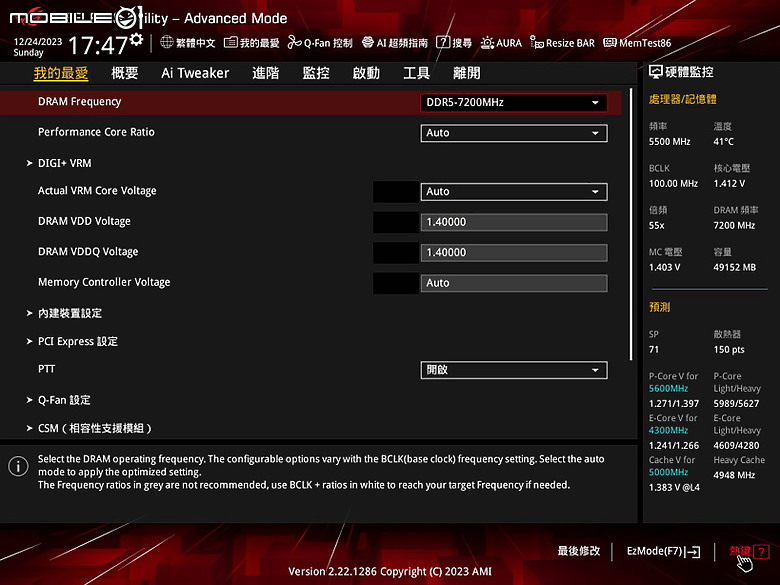Switch to 進階 tab
Image resolution: width=780 pixels, height=585 pixels.
[x=266, y=73]
